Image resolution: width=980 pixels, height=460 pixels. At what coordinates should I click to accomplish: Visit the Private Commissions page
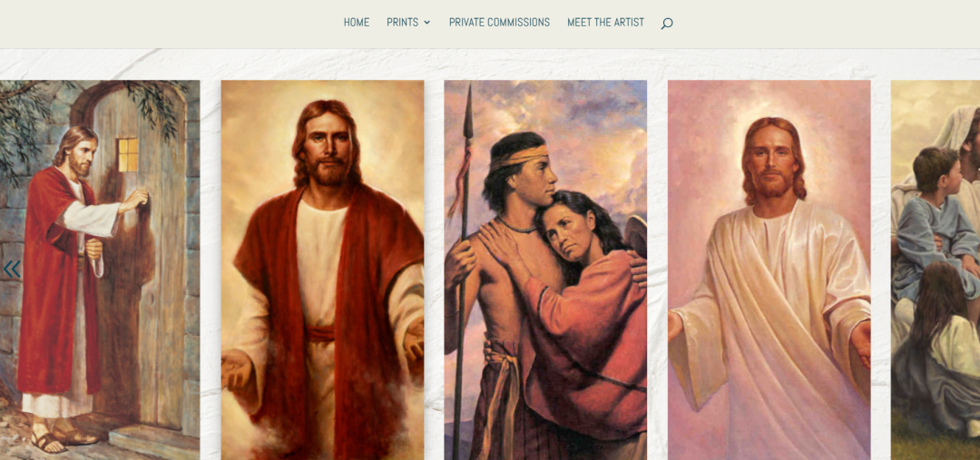pyautogui.click(x=499, y=23)
